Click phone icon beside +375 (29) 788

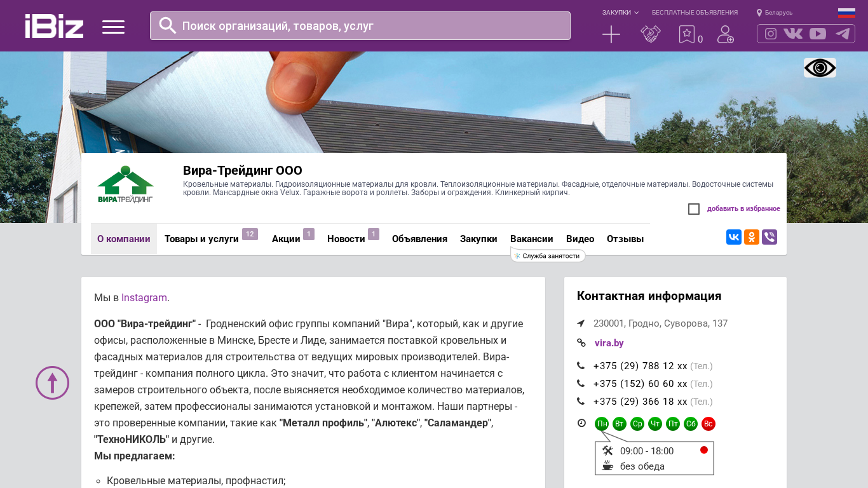(x=581, y=366)
